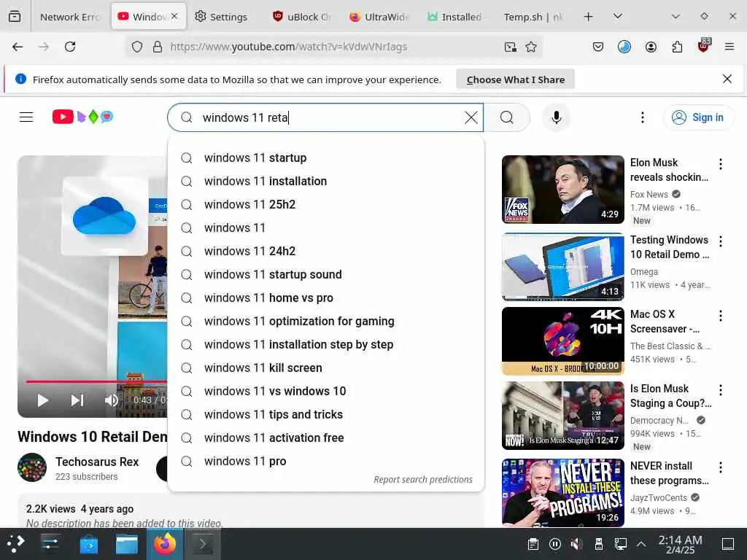Screen dimensions: 747x560
Task: Open Techosaurus Rex channel name
Action: [97, 462]
